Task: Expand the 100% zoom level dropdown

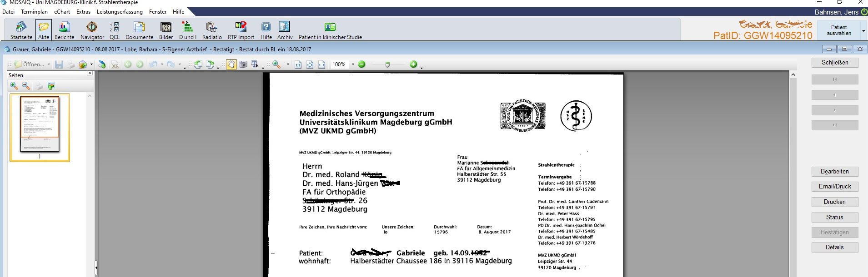Action: tap(353, 64)
